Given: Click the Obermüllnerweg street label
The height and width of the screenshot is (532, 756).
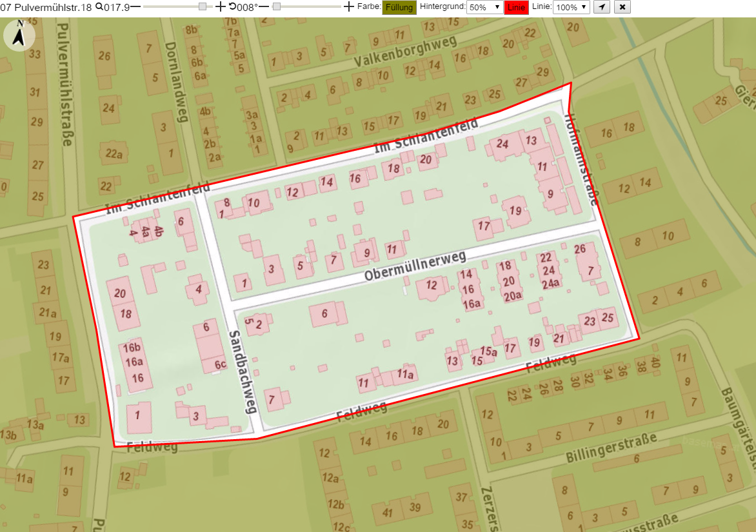Looking at the screenshot, I should pos(415,266).
